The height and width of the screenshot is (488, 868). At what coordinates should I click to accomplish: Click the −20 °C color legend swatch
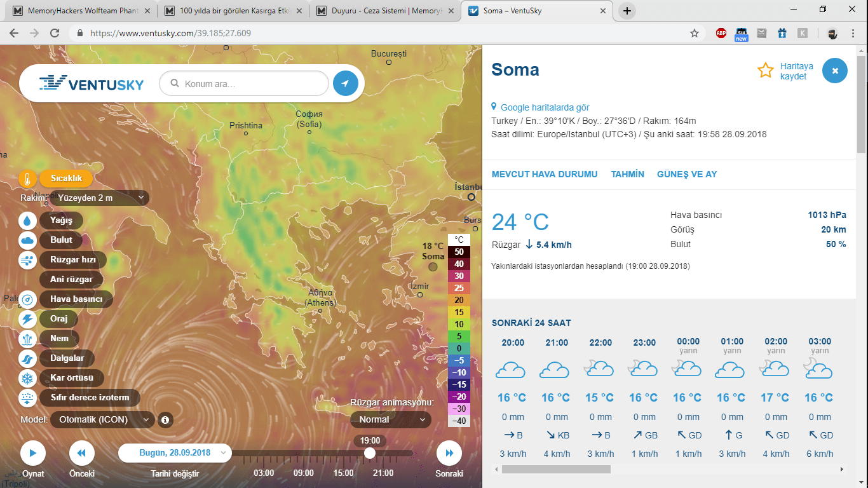click(459, 396)
